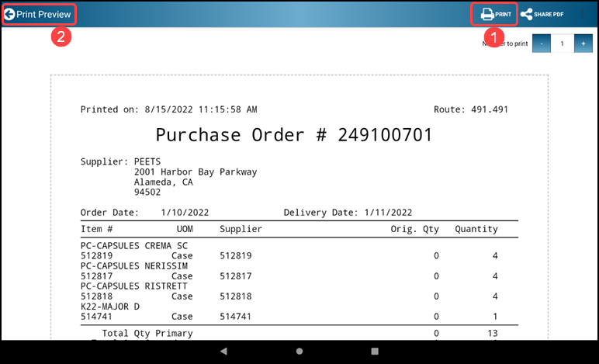Open the three-dot overflow menu
This screenshot has height=364, width=599.
[x=583, y=15]
